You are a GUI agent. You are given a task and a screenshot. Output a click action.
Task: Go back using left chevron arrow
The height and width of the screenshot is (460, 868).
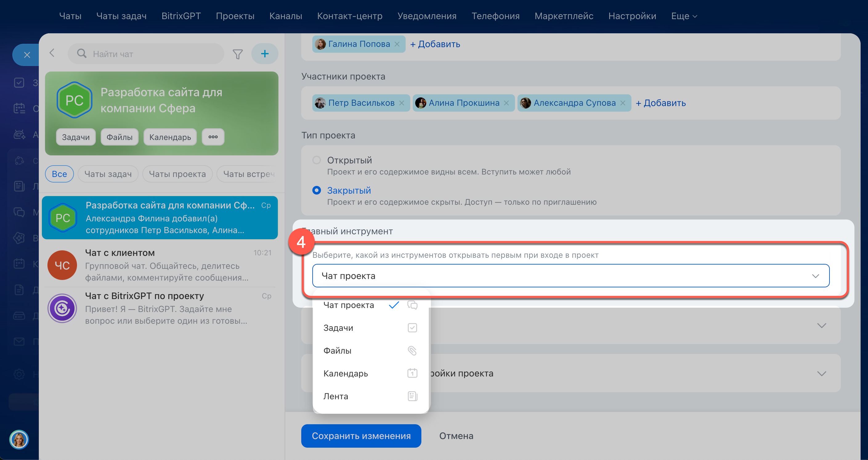tap(52, 53)
